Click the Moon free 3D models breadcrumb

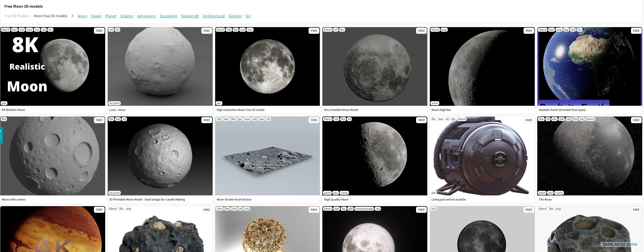51,16
